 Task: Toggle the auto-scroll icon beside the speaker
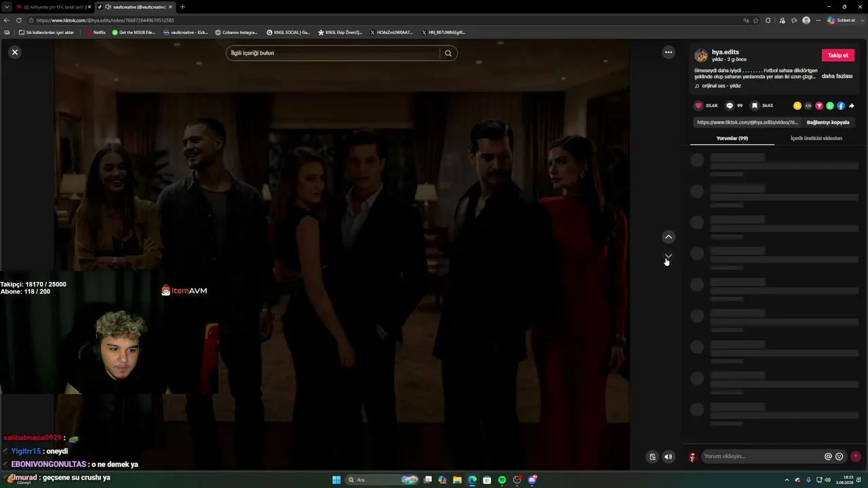pyautogui.click(x=652, y=457)
